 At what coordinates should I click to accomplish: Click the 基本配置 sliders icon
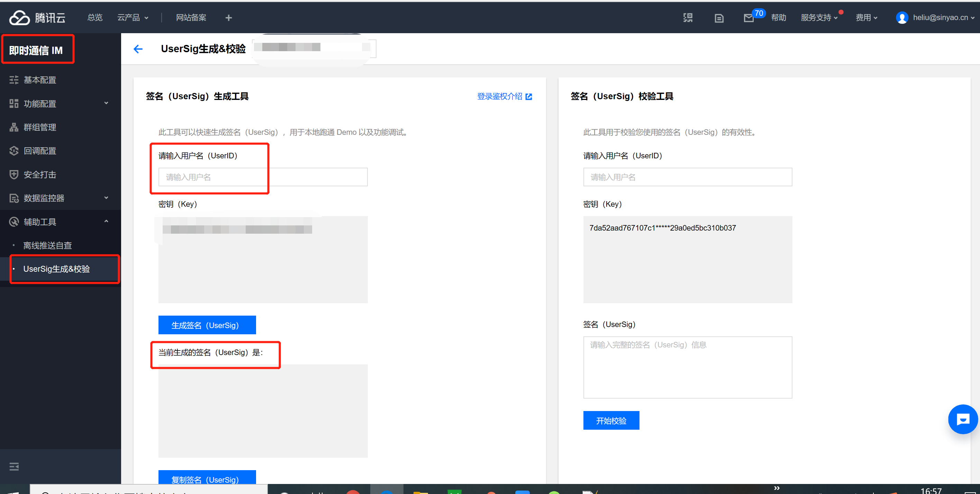[x=14, y=80]
